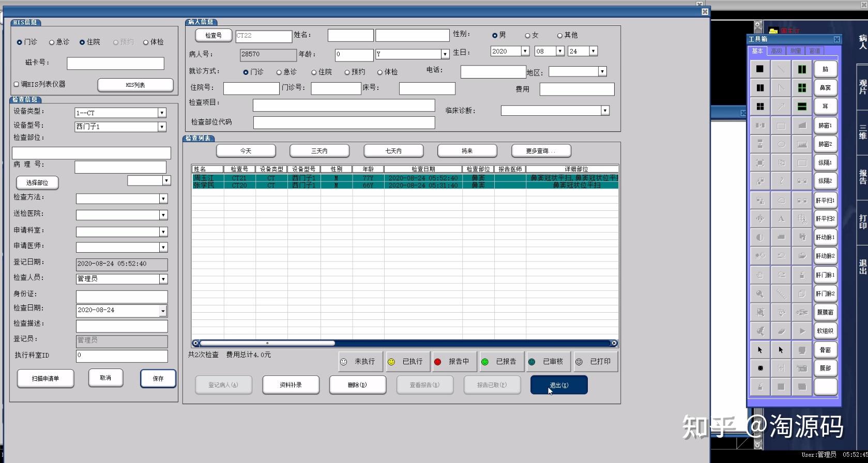Image resolution: width=868 pixels, height=463 pixels.
Task: Click into the 磁卡号 input field
Action: click(115, 63)
